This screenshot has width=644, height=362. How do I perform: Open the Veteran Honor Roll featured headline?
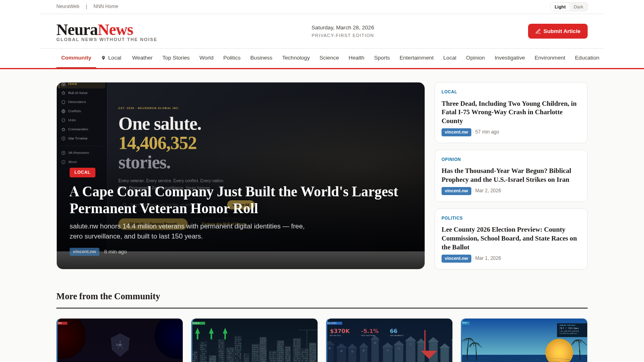[x=234, y=200]
